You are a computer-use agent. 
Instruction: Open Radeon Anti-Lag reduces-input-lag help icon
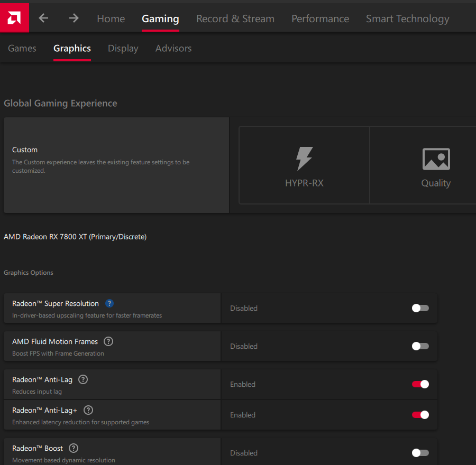click(x=83, y=379)
